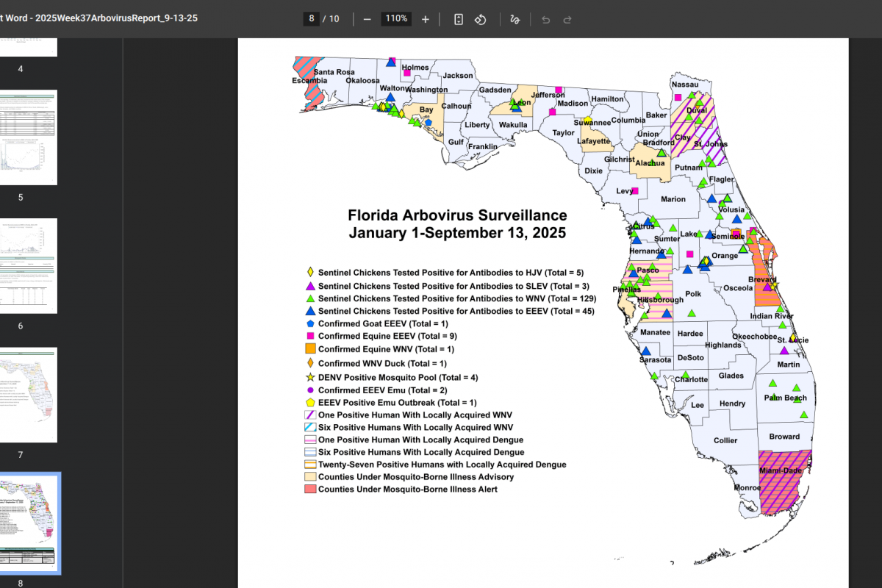Zoom in with the plus button
This screenshot has height=588, width=882.
(x=425, y=19)
